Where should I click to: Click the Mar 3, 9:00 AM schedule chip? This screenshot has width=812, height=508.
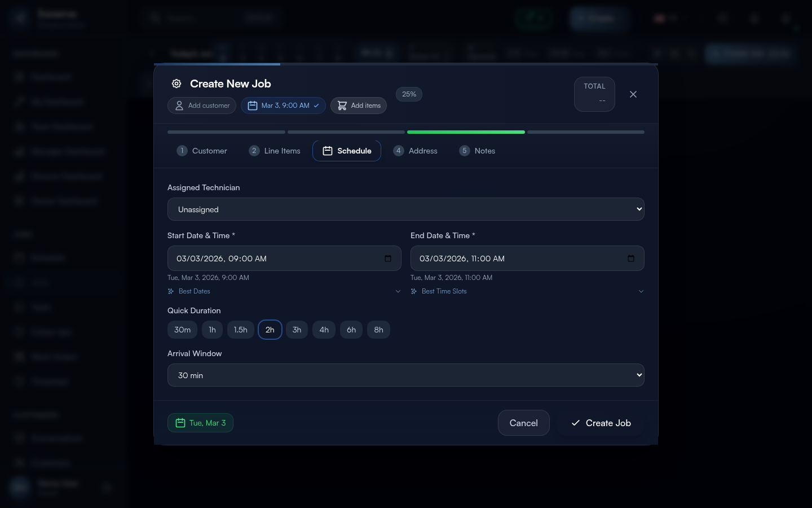tap(283, 106)
